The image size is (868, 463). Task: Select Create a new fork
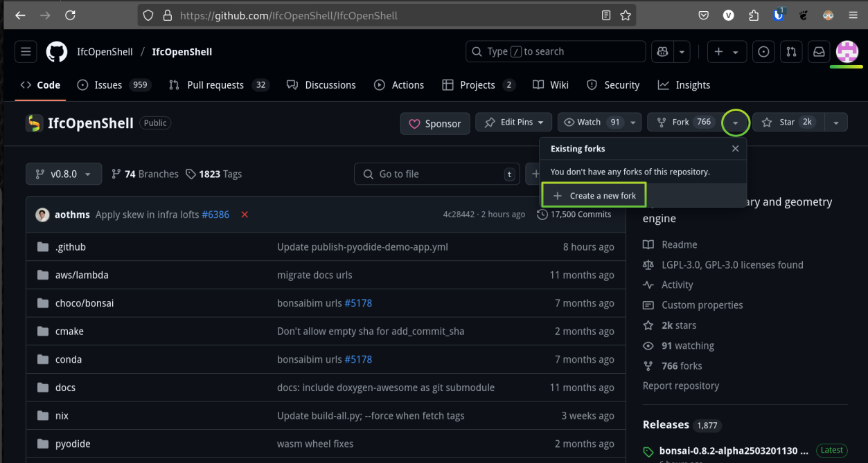coord(594,196)
